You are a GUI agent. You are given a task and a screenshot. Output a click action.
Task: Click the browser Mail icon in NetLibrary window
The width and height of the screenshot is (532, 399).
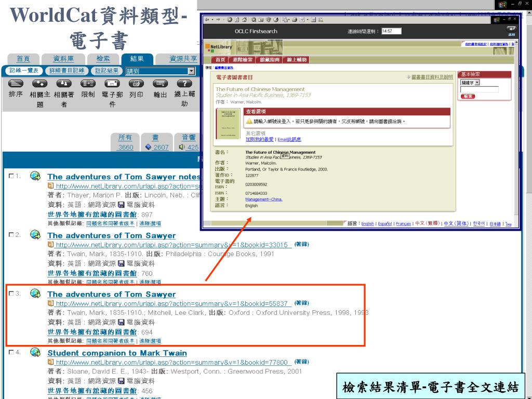point(285,20)
